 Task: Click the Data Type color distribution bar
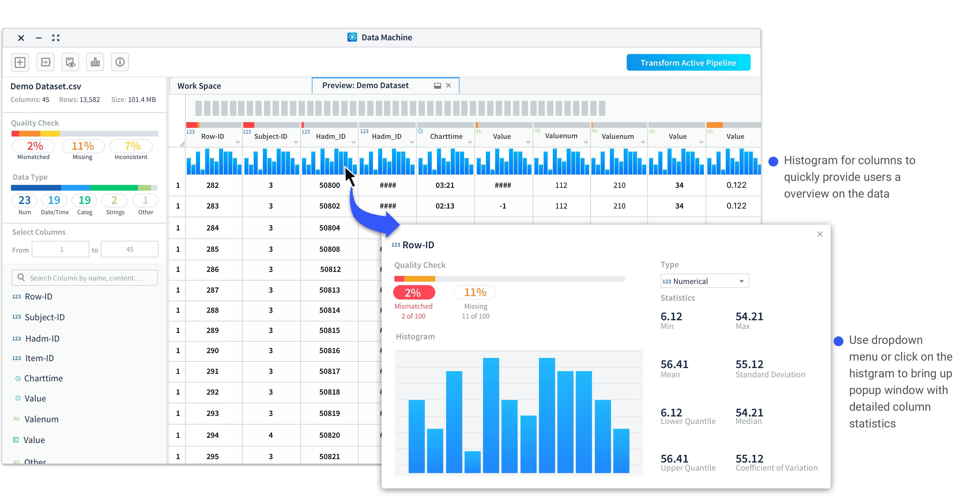[84, 187]
